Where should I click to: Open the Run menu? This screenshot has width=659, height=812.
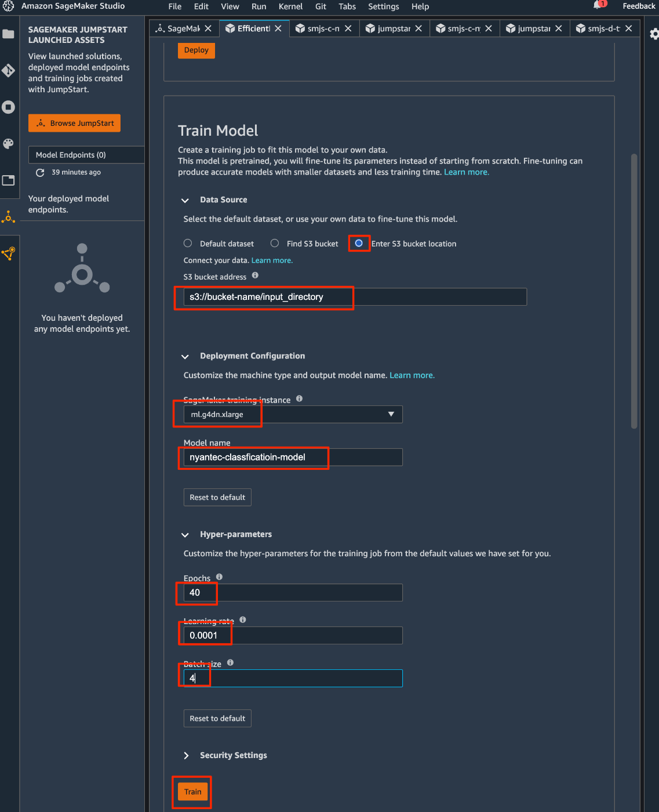(x=259, y=6)
